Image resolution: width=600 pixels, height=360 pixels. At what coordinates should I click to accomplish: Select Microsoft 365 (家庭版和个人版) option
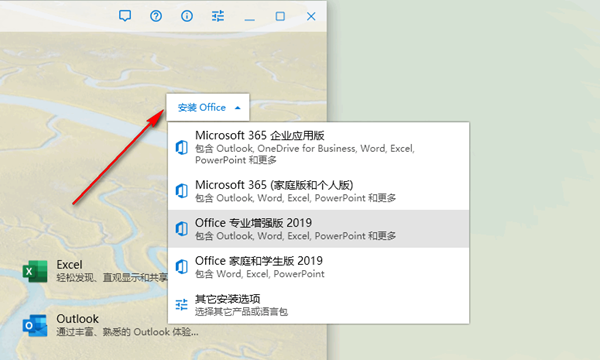tap(318, 191)
